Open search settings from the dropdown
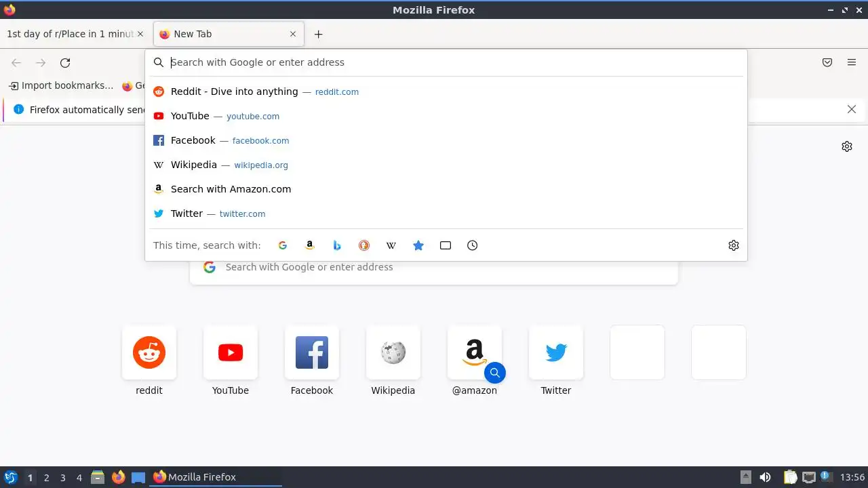Screen dimensions: 868x488 tap(734, 245)
